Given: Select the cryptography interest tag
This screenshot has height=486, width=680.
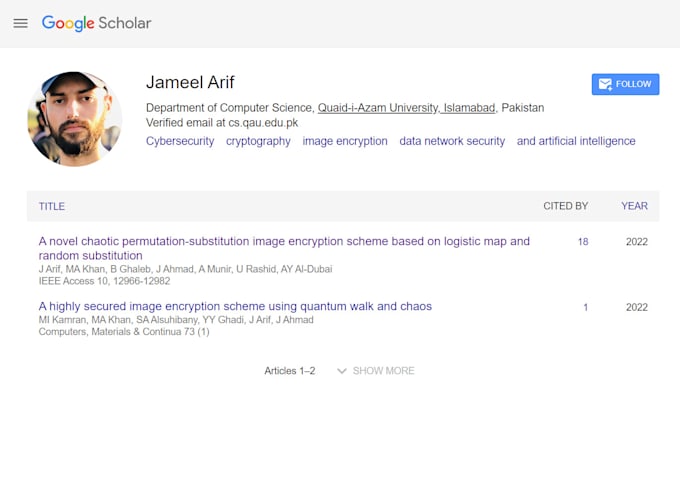Looking at the screenshot, I should pyautogui.click(x=258, y=141).
